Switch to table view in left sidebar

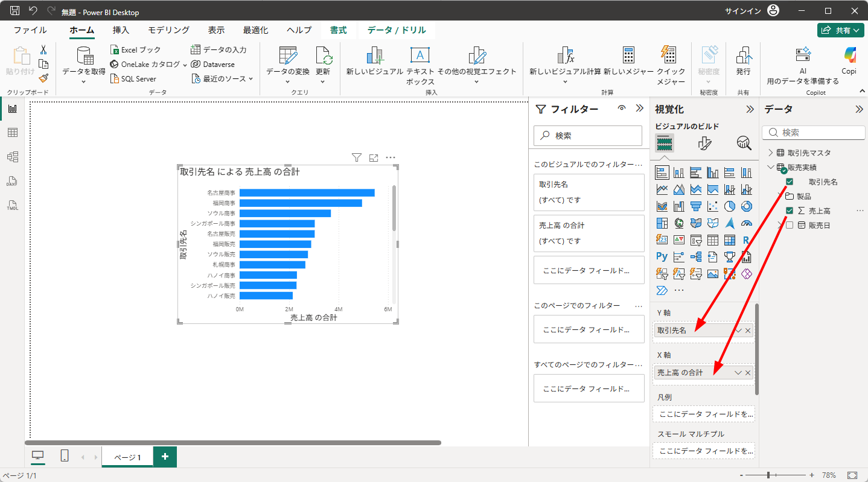click(12, 133)
